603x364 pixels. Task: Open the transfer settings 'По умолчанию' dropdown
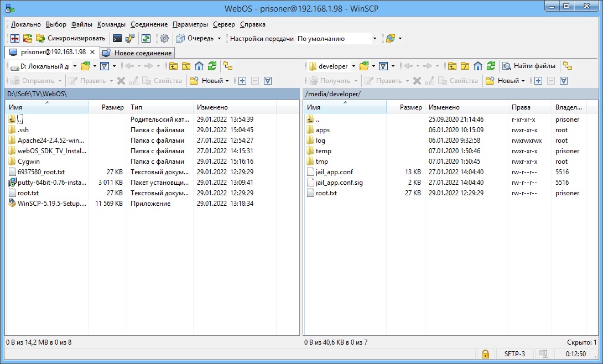pos(375,39)
